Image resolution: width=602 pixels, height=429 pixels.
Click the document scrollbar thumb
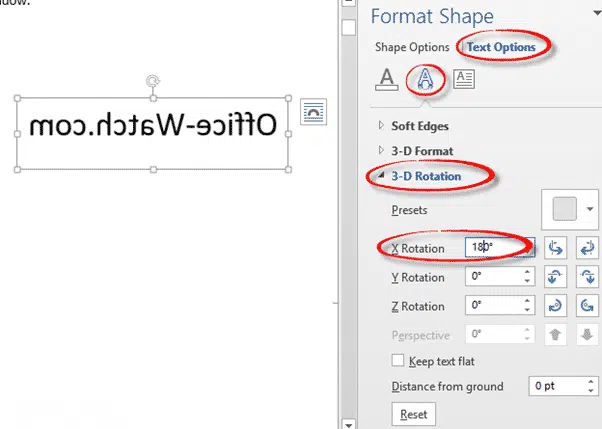349,28
